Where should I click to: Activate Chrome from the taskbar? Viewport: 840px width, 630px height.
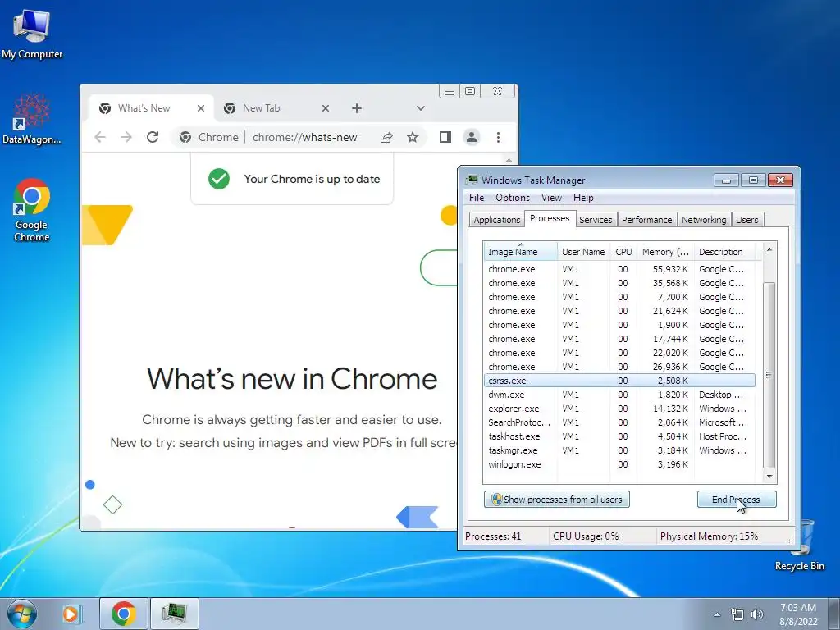pyautogui.click(x=124, y=614)
